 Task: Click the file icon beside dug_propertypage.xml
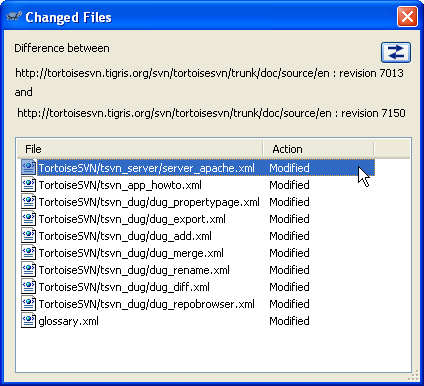(28, 202)
